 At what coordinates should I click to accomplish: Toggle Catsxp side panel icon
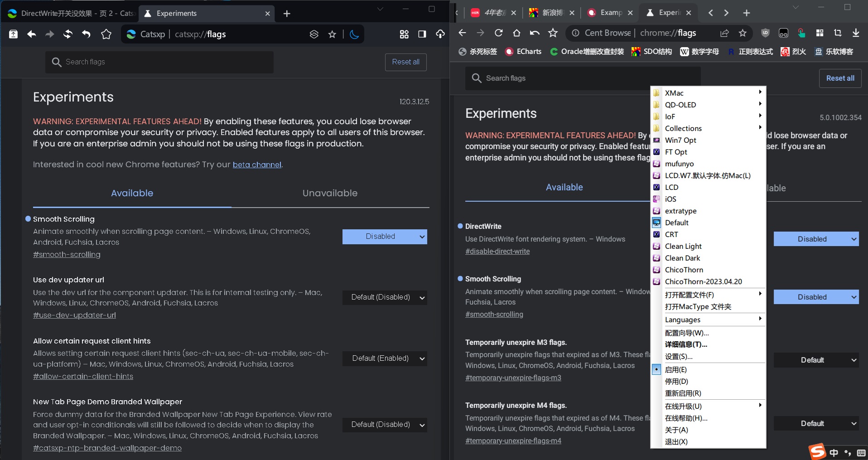coord(422,34)
